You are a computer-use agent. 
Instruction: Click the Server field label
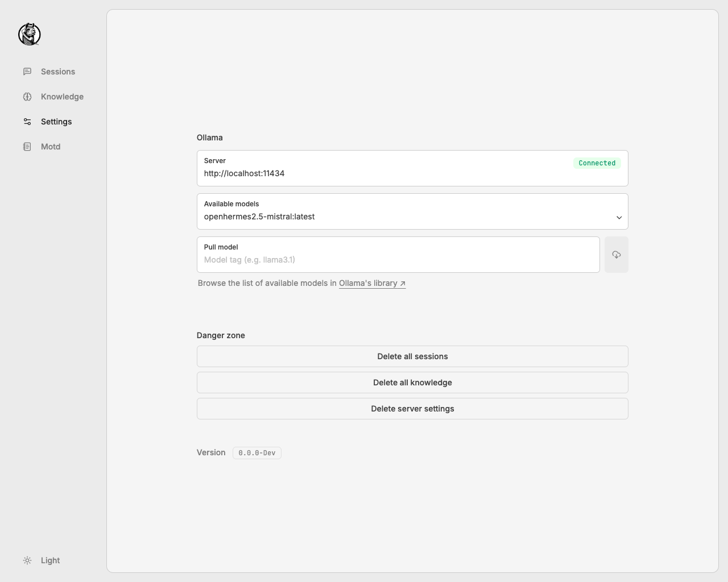click(x=215, y=161)
